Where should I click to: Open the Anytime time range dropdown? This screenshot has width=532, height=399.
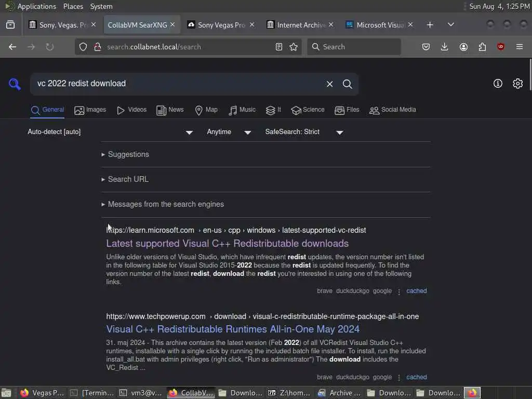coord(229,132)
